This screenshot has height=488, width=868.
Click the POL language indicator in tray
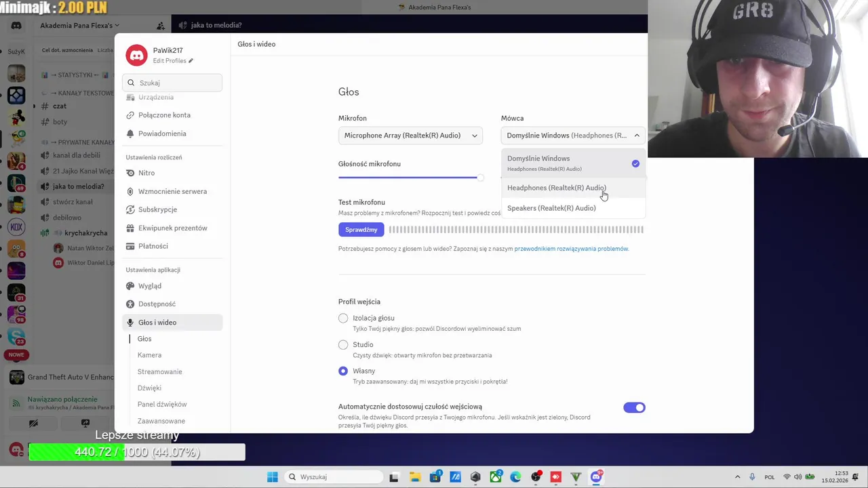770,477
